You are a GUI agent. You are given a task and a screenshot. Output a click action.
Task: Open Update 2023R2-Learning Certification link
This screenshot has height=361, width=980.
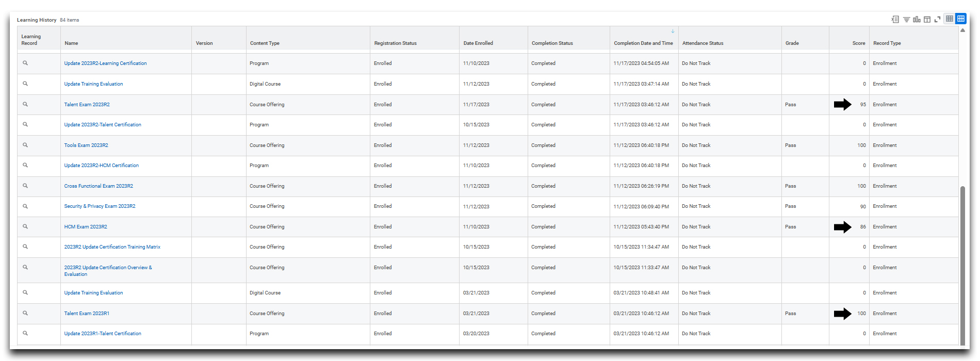point(105,63)
